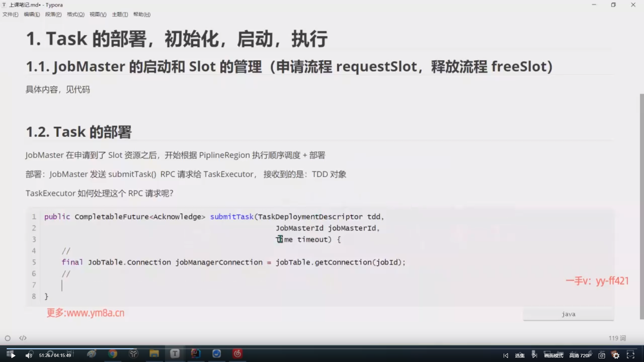Change code block language java field

[x=568, y=314]
